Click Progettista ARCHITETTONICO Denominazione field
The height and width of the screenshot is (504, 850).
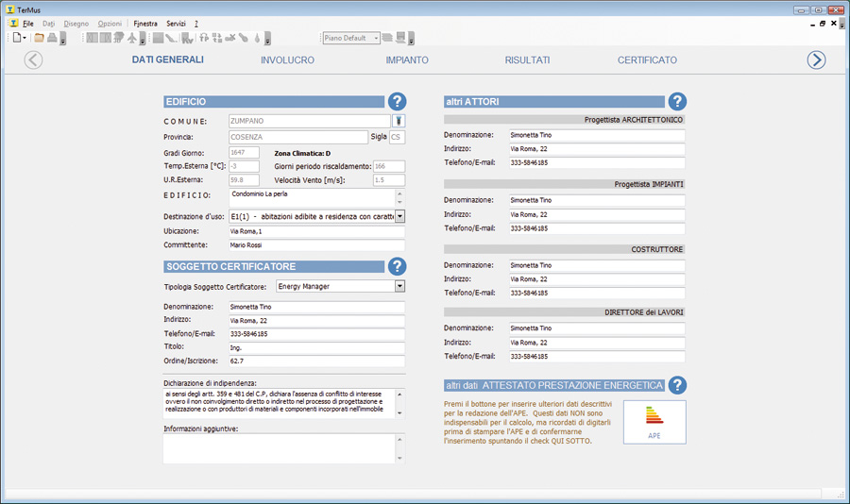point(597,135)
